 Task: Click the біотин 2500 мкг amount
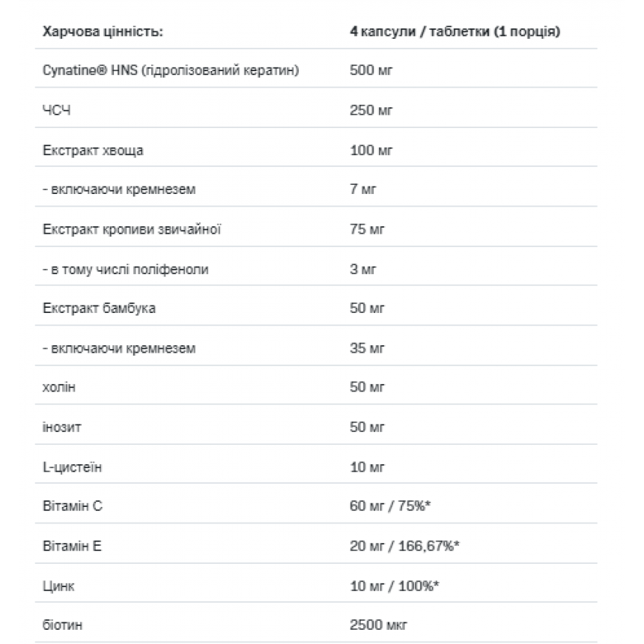(x=378, y=625)
